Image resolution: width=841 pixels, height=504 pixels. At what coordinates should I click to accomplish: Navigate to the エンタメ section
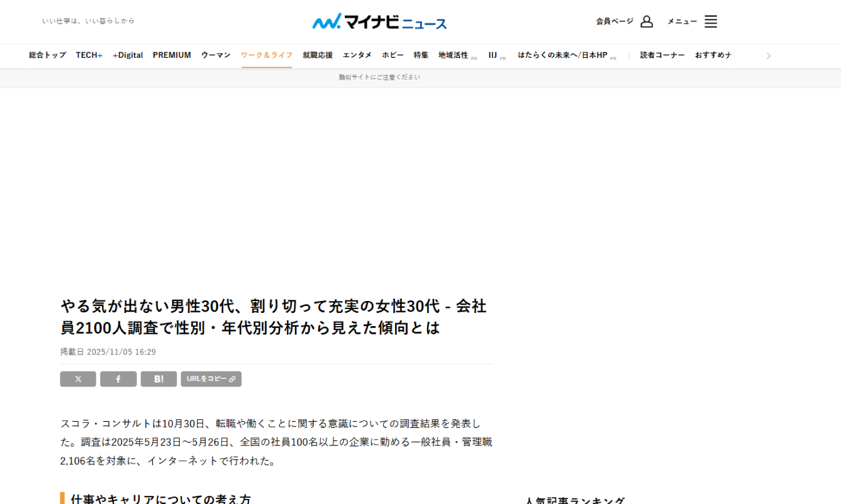tap(357, 55)
